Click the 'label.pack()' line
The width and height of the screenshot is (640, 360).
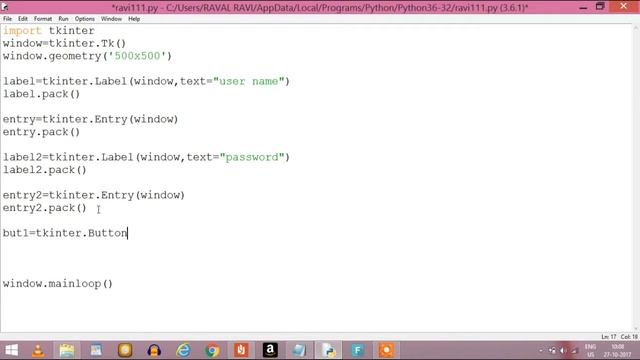click(x=41, y=94)
